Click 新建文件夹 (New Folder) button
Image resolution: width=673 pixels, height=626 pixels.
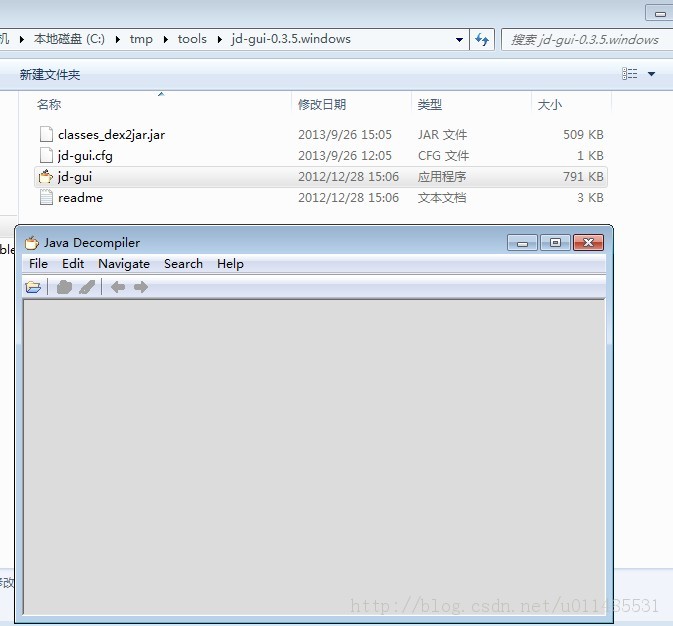pyautogui.click(x=50, y=74)
